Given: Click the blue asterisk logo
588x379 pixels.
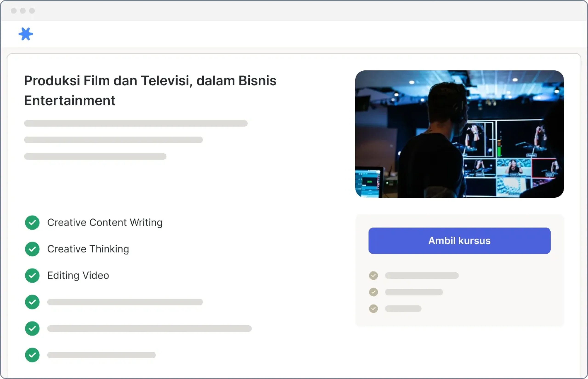Looking at the screenshot, I should click(x=25, y=34).
